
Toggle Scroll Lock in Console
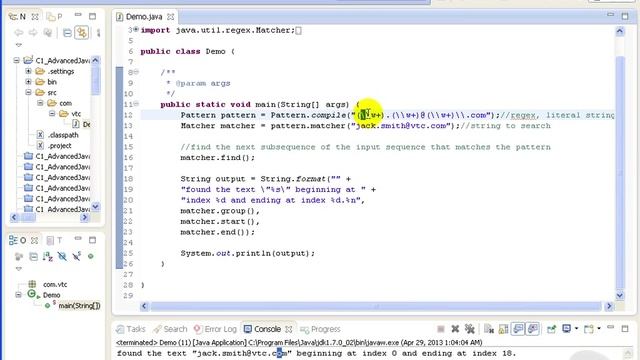click(504, 329)
